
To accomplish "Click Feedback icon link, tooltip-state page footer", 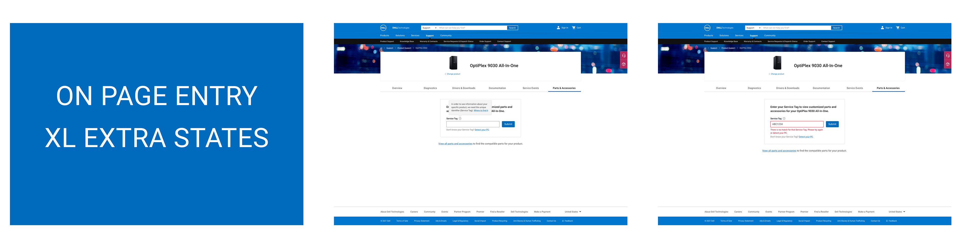I will [567, 221].
